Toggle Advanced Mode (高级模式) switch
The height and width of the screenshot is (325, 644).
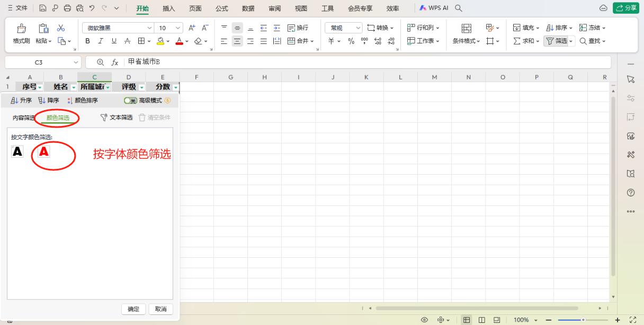pyautogui.click(x=130, y=100)
